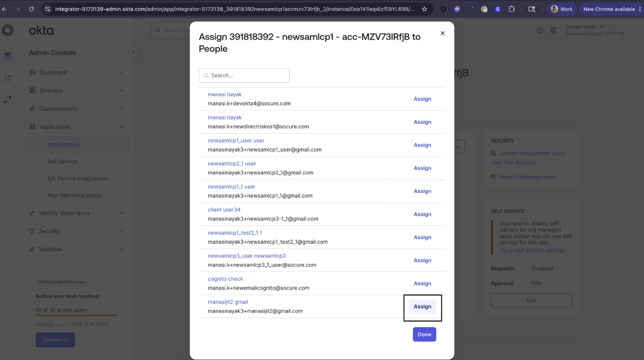The height and width of the screenshot is (360, 644).
Task: Expand the Directory menu chevron
Action: pos(121,91)
